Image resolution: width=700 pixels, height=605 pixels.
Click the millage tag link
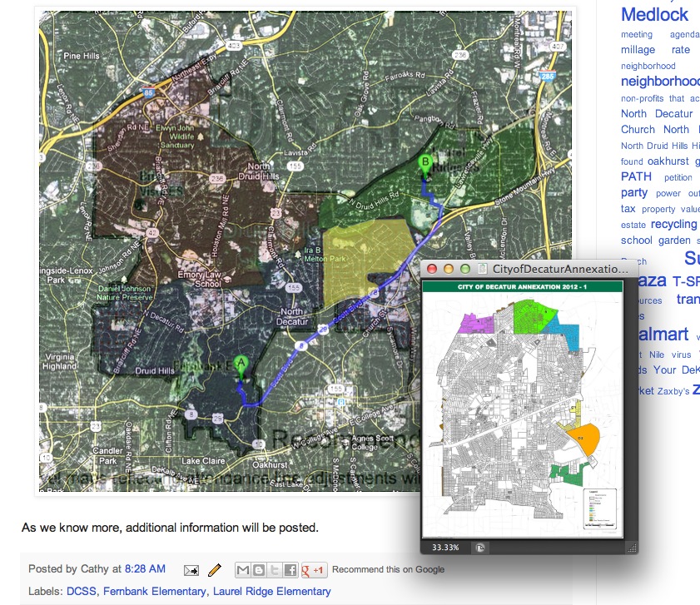point(638,50)
